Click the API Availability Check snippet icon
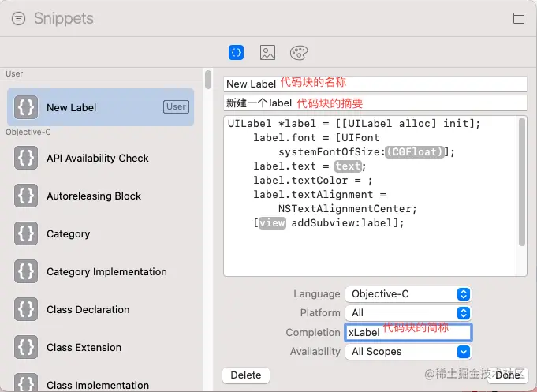The image size is (537, 392). click(26, 158)
